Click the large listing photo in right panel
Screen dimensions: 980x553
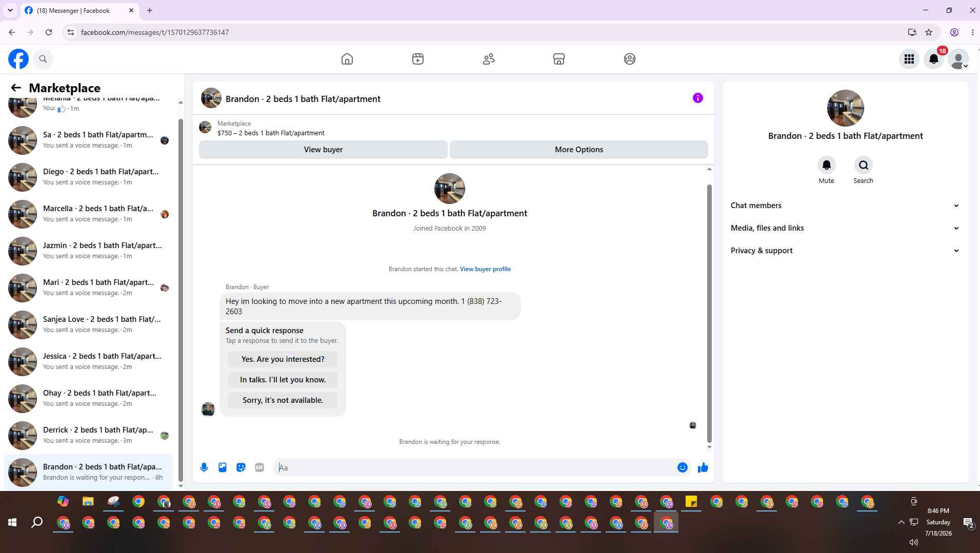[x=846, y=108]
